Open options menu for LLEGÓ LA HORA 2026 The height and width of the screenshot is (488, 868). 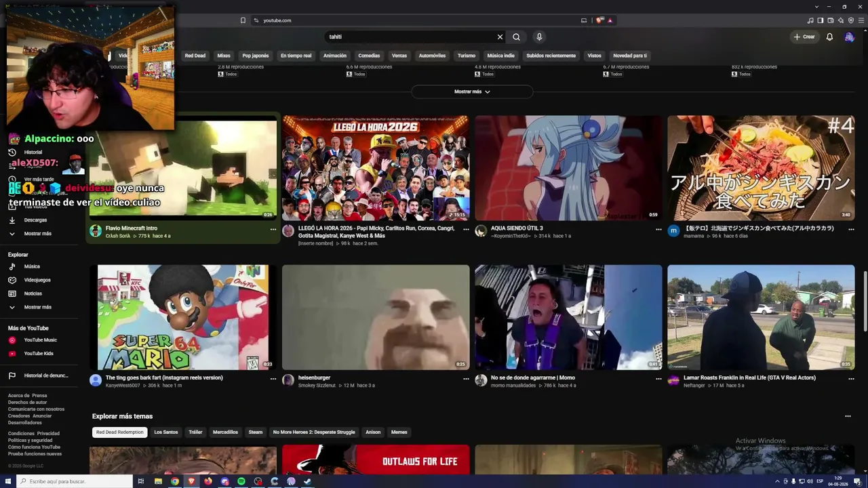pyautogui.click(x=466, y=229)
